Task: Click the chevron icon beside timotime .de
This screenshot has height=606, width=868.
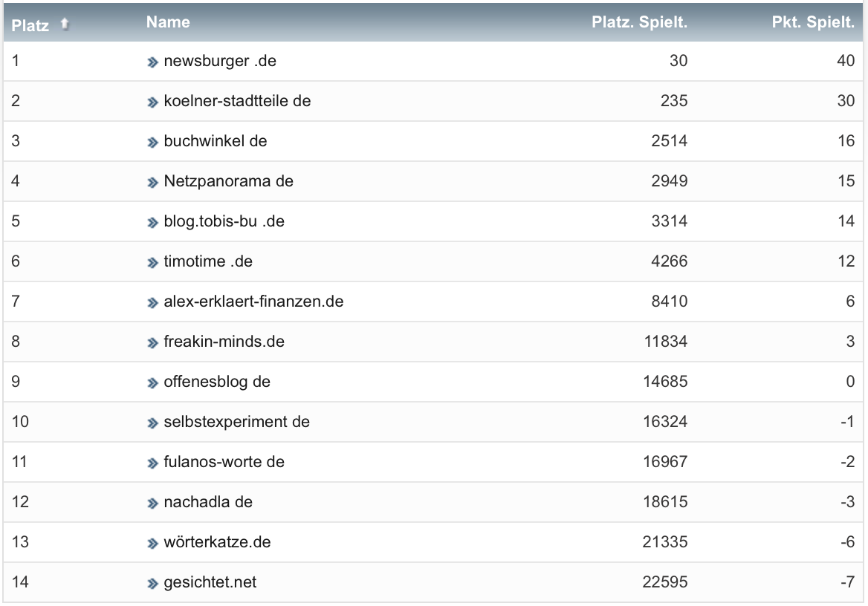Action: 153,263
